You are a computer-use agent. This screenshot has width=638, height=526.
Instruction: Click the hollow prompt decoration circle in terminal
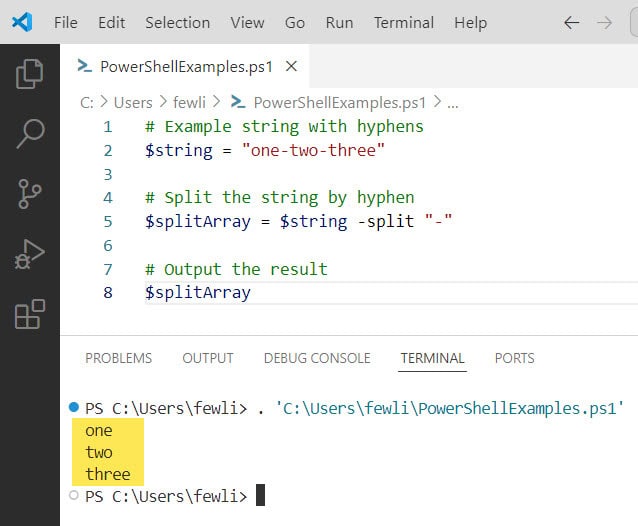[x=74, y=495]
